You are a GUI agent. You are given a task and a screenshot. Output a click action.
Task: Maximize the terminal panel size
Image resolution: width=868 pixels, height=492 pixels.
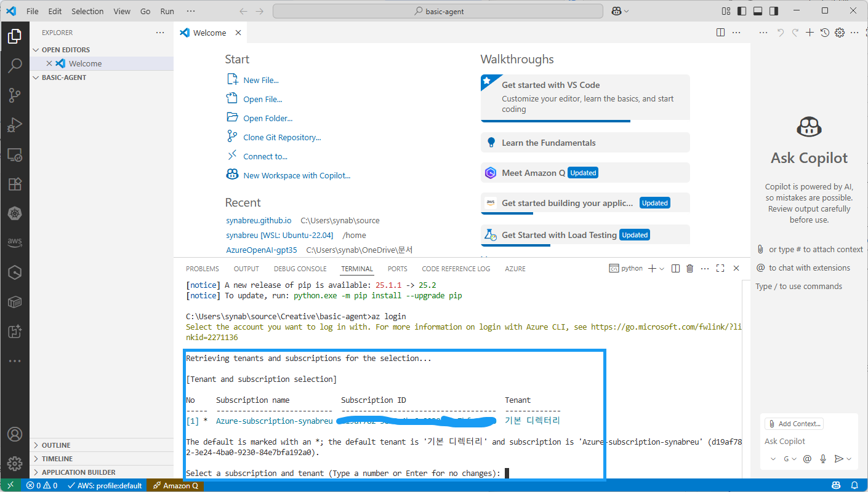click(720, 268)
